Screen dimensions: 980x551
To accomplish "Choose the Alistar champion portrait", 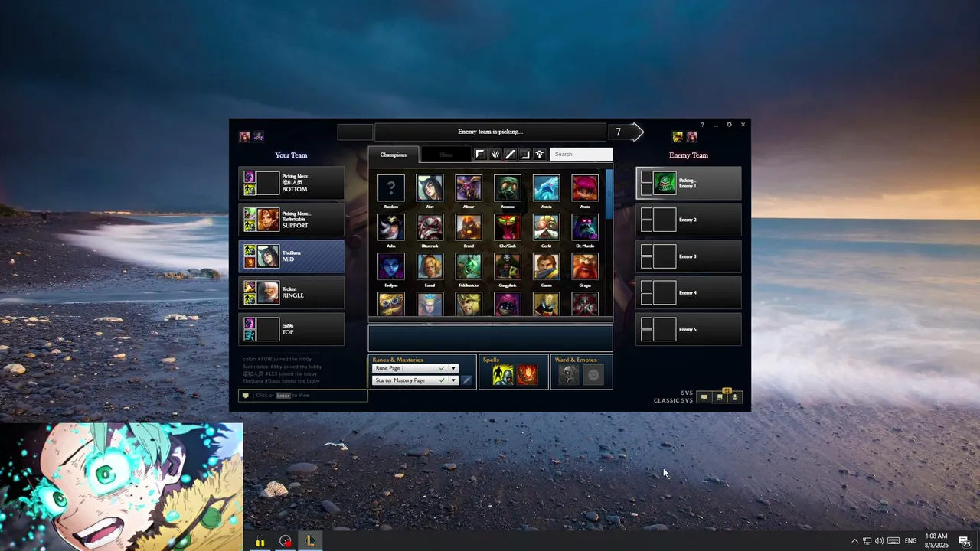I will (469, 188).
